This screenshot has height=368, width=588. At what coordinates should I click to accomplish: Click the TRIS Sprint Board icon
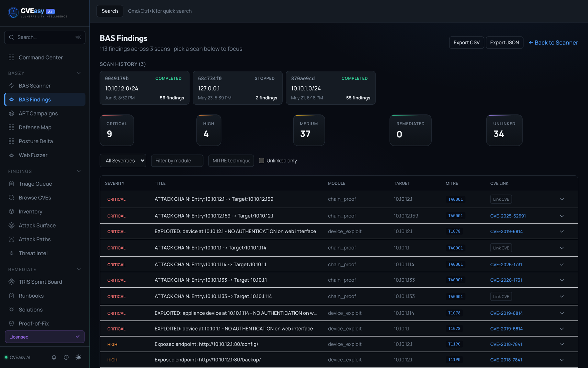tap(11, 282)
